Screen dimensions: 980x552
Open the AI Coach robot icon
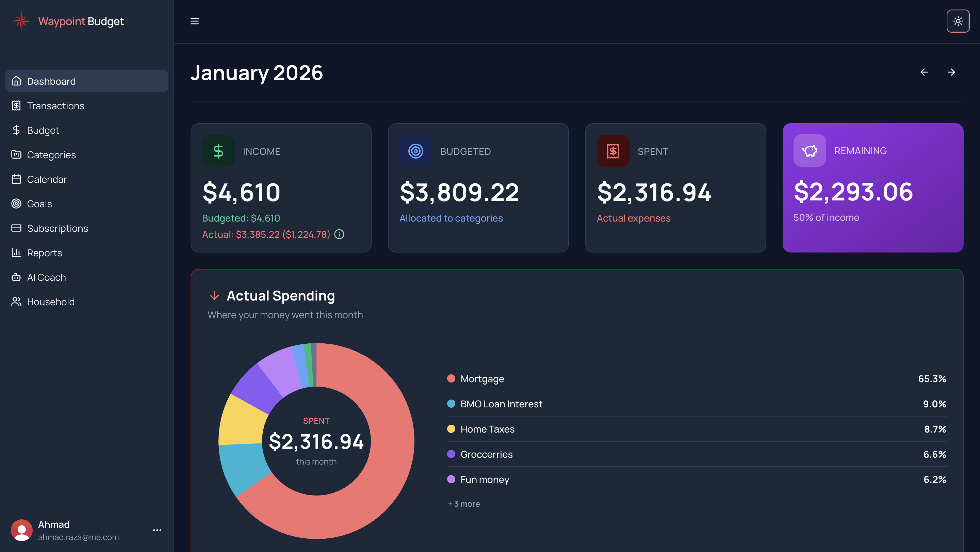[x=16, y=277]
